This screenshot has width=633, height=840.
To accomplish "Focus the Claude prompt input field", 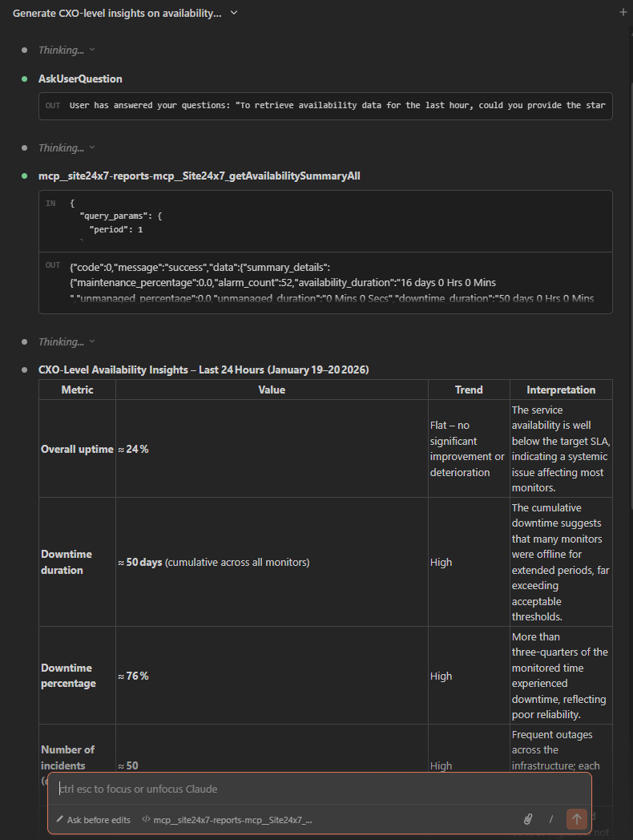I will pyautogui.click(x=321, y=790).
